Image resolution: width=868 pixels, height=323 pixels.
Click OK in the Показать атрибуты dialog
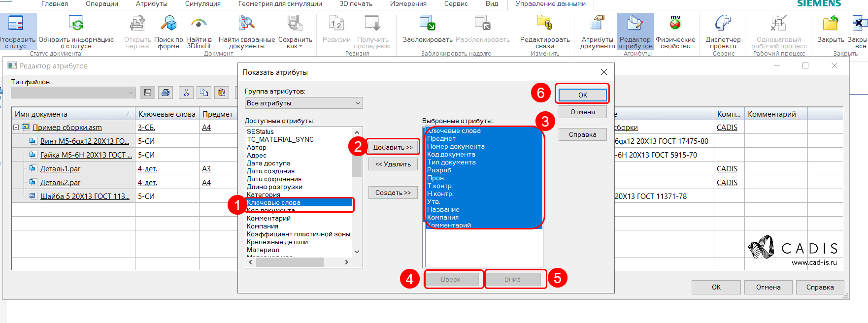(x=582, y=95)
